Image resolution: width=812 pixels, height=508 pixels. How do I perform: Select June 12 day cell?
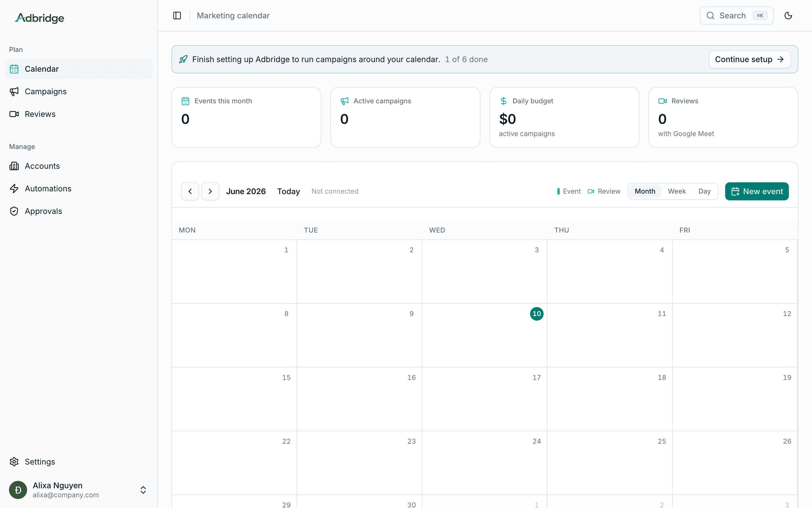tap(735, 335)
